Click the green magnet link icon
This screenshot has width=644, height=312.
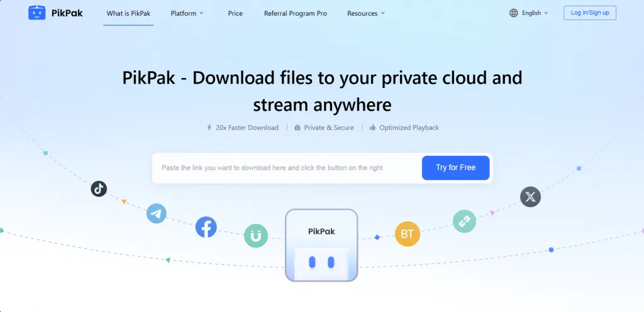pyautogui.click(x=256, y=236)
